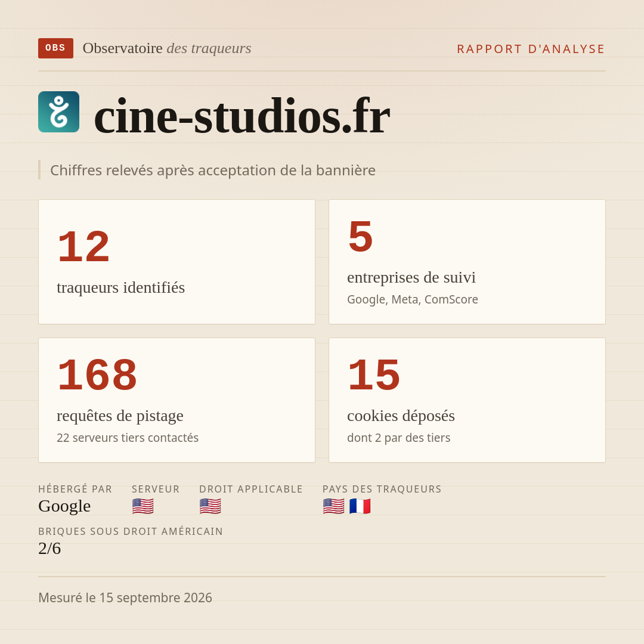644x644 pixels.
Task: Click the 'Observatoire des traqueurs' title
Action: click(x=167, y=48)
